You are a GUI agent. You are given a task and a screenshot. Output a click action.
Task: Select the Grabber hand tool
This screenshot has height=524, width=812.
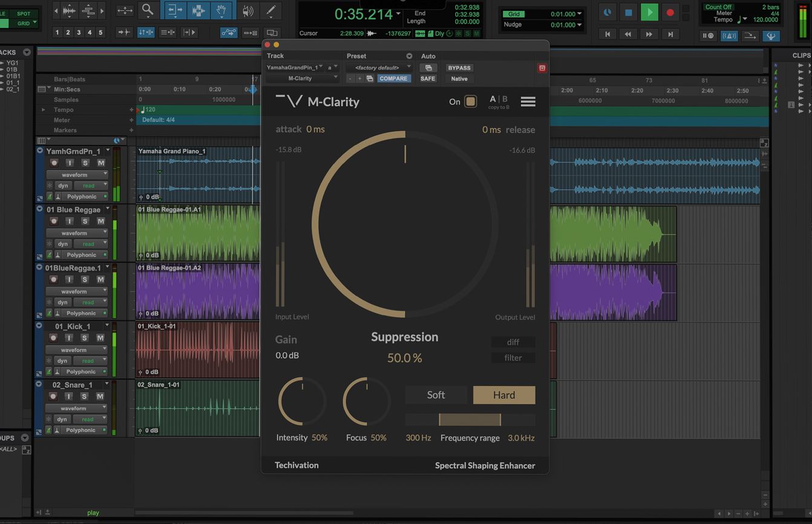tap(221, 10)
